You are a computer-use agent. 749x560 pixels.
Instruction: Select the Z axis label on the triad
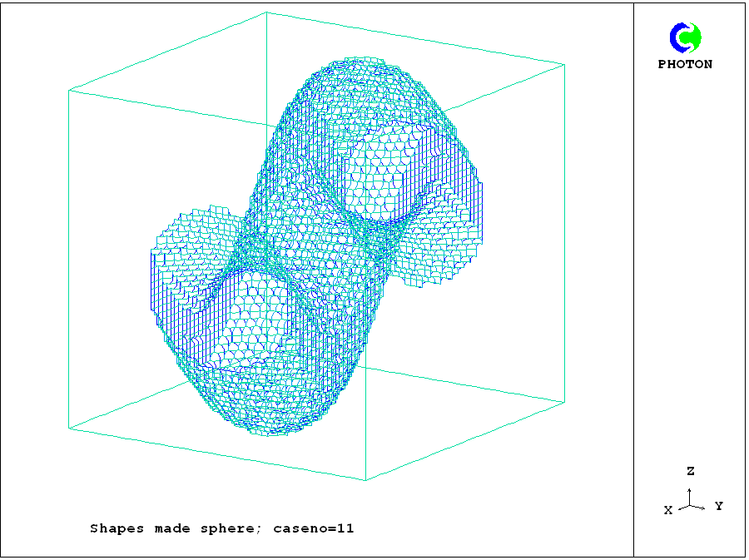pos(690,471)
